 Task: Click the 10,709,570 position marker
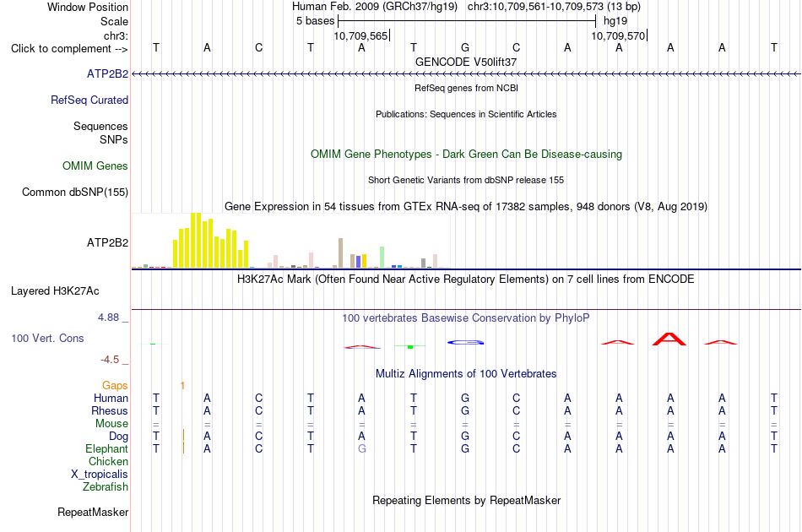pyautogui.click(x=619, y=35)
